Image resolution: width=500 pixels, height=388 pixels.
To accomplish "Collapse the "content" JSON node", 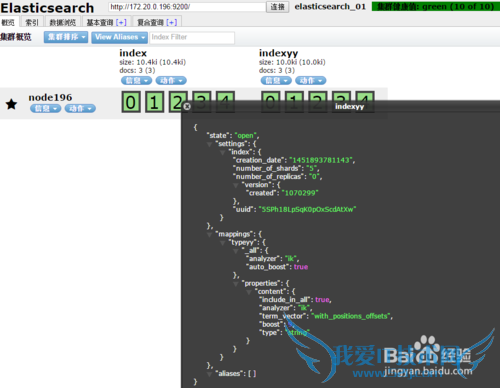I will tap(249, 292).
